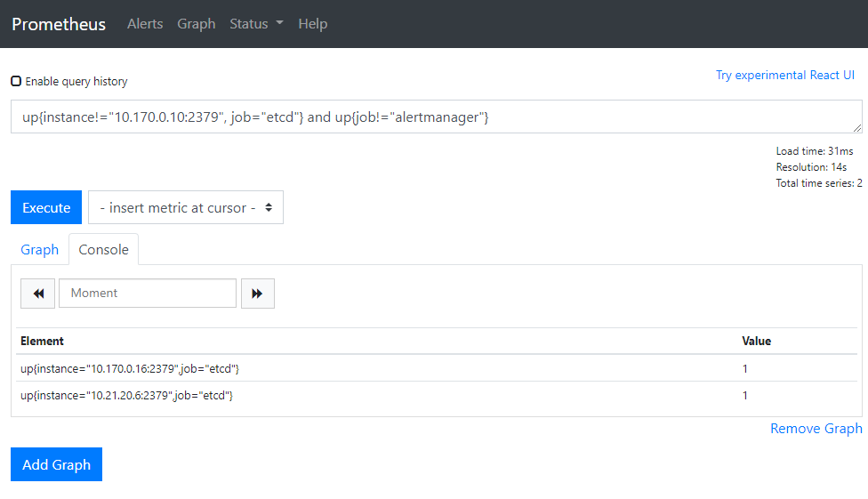Screen dimensions: 868x499
Task: Select the 10.170.0.16:2379 etcd result row
Action: coord(130,368)
